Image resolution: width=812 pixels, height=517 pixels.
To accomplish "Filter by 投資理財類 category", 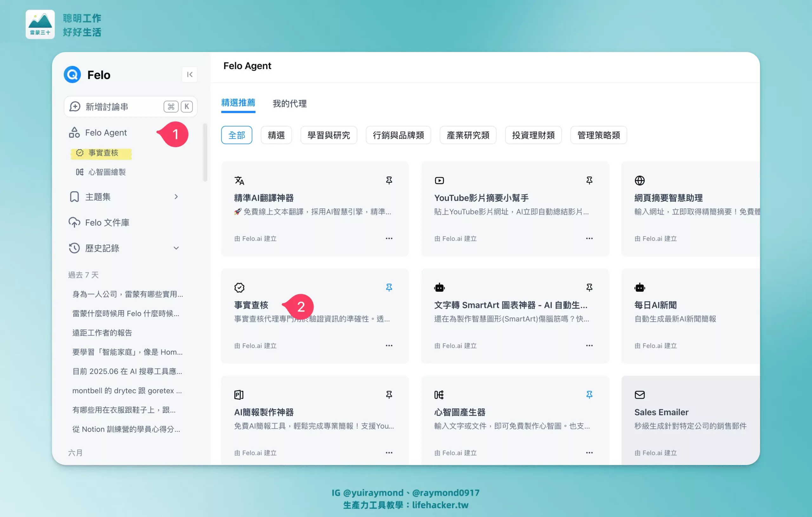I will coord(533,135).
